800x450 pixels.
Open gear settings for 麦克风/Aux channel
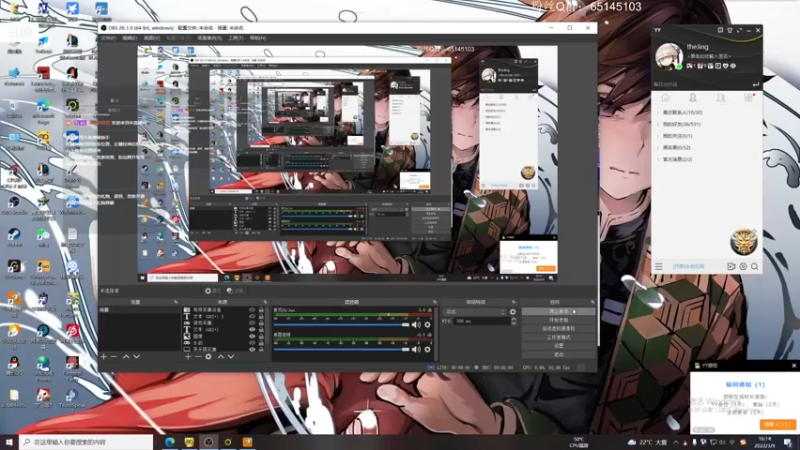pyautogui.click(x=428, y=324)
